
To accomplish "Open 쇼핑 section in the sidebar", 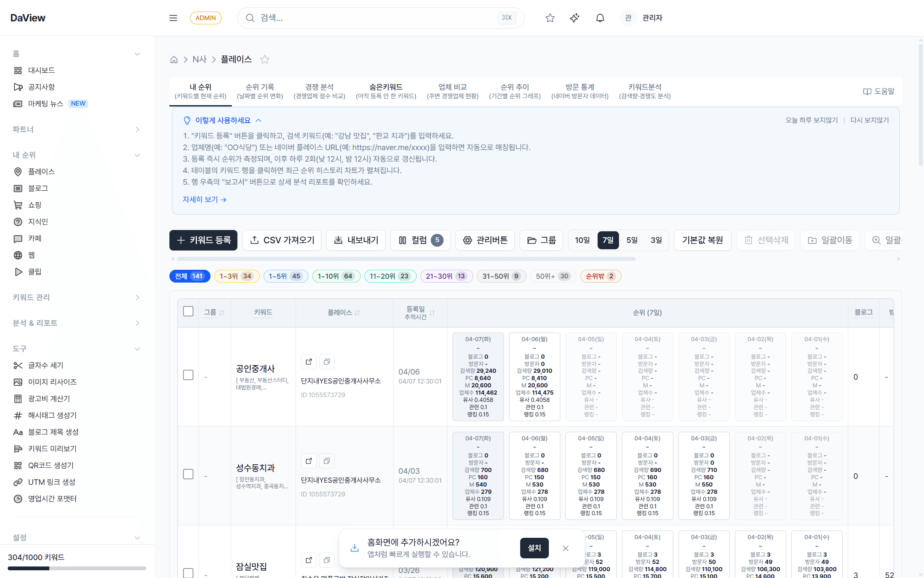I will tap(36, 205).
